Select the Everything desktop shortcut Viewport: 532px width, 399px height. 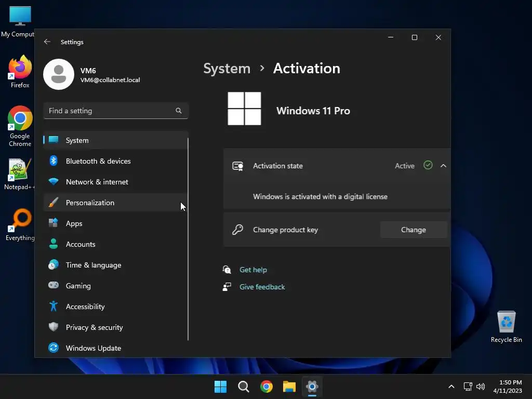(x=20, y=225)
